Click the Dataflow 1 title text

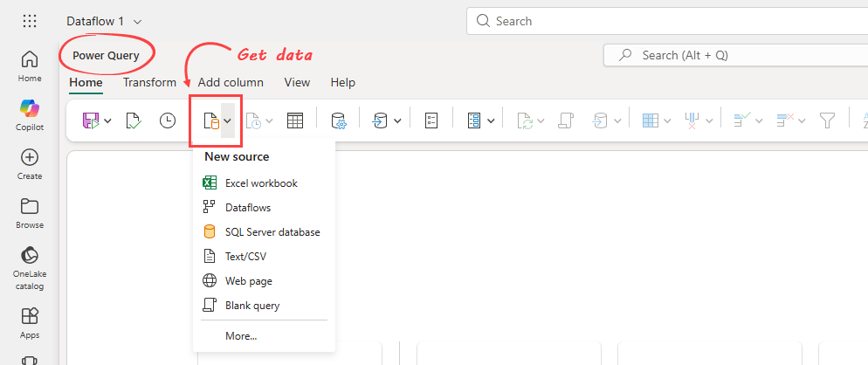coord(95,22)
